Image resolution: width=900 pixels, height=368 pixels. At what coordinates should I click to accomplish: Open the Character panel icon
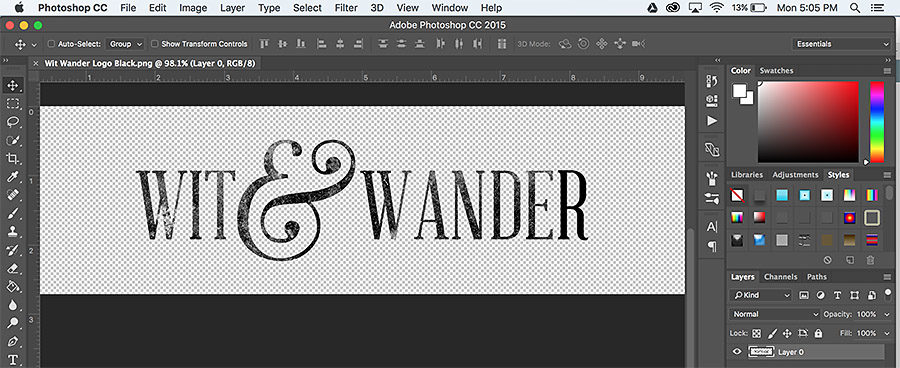712,227
